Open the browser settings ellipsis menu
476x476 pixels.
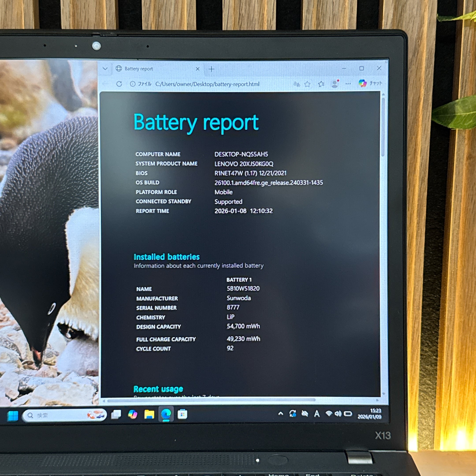pos(348,84)
